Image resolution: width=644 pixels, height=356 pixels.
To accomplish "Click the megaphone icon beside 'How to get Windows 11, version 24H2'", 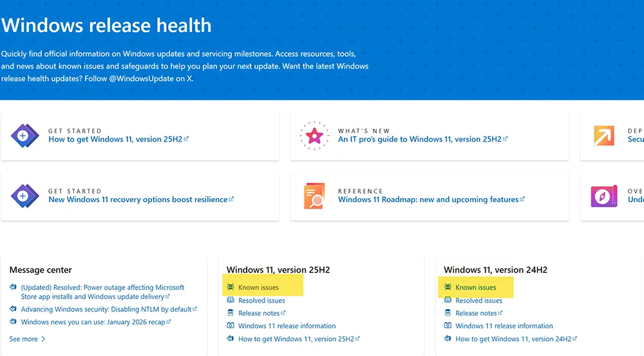I will click(x=448, y=339).
